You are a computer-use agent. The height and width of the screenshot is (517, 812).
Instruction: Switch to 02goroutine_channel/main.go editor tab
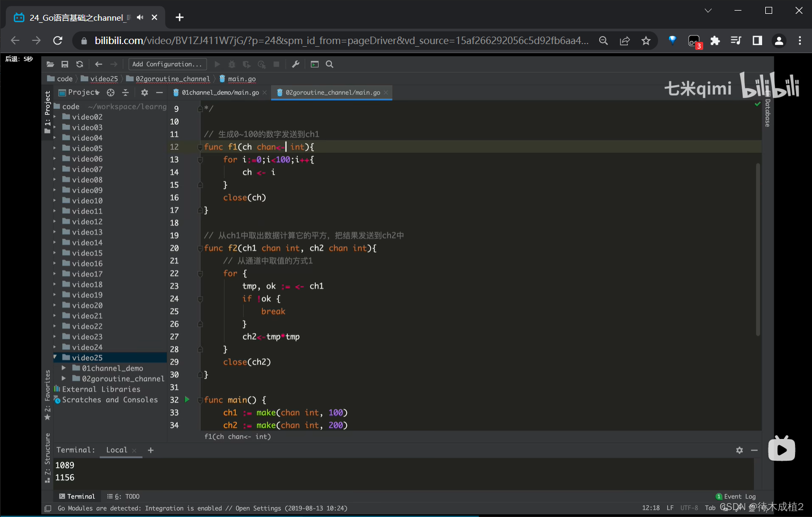(x=332, y=92)
